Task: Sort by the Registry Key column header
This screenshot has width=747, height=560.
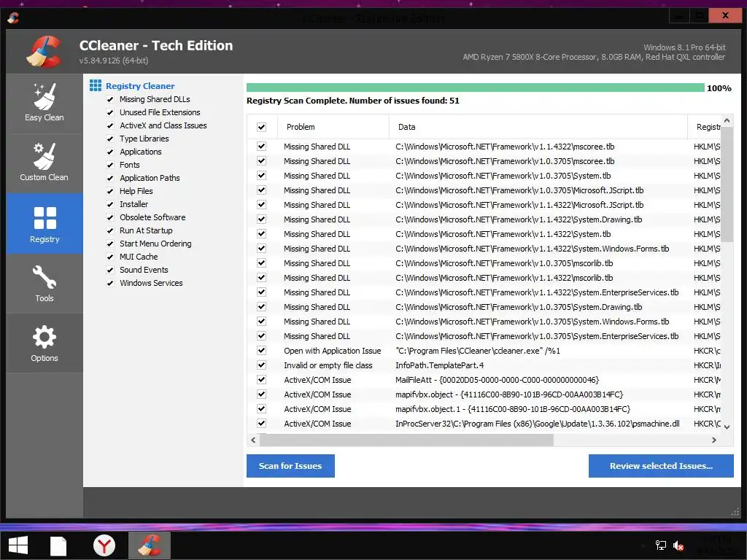Action: [705, 127]
